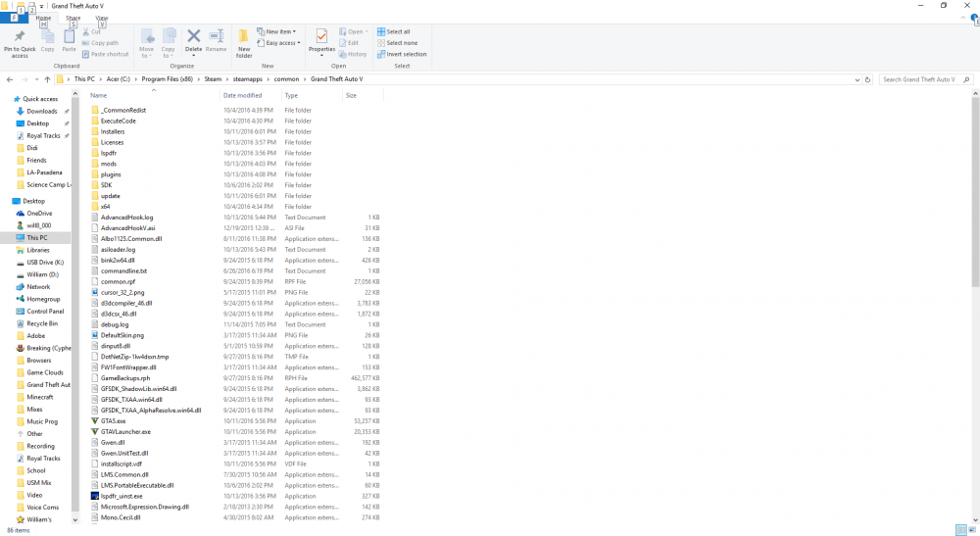This screenshot has height=536, width=980.
Task: Select Network in navigation pane
Action: (x=38, y=287)
